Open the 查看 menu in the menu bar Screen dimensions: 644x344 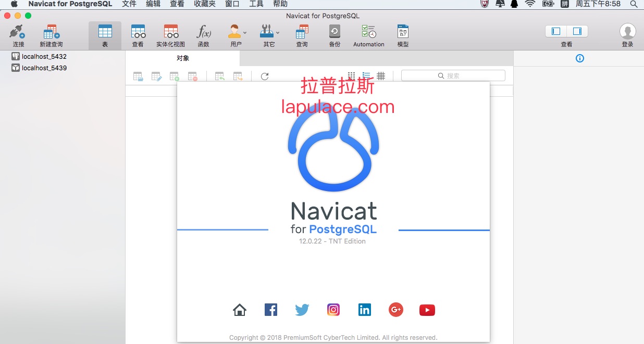[x=177, y=4]
